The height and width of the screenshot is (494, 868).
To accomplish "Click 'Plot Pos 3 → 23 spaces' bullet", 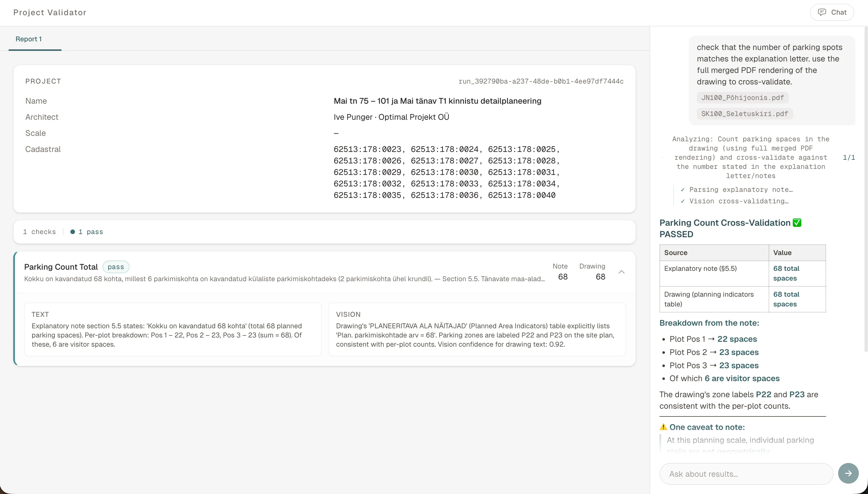I will click(714, 365).
